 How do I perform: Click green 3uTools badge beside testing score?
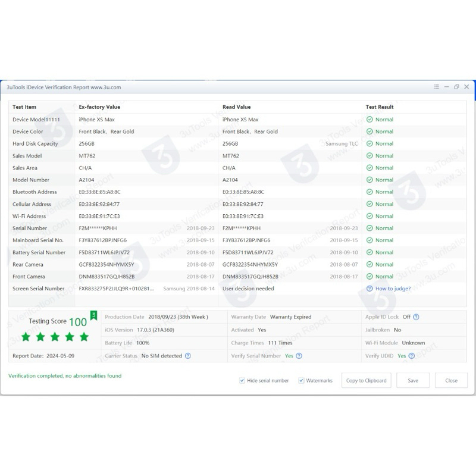[x=93, y=315]
